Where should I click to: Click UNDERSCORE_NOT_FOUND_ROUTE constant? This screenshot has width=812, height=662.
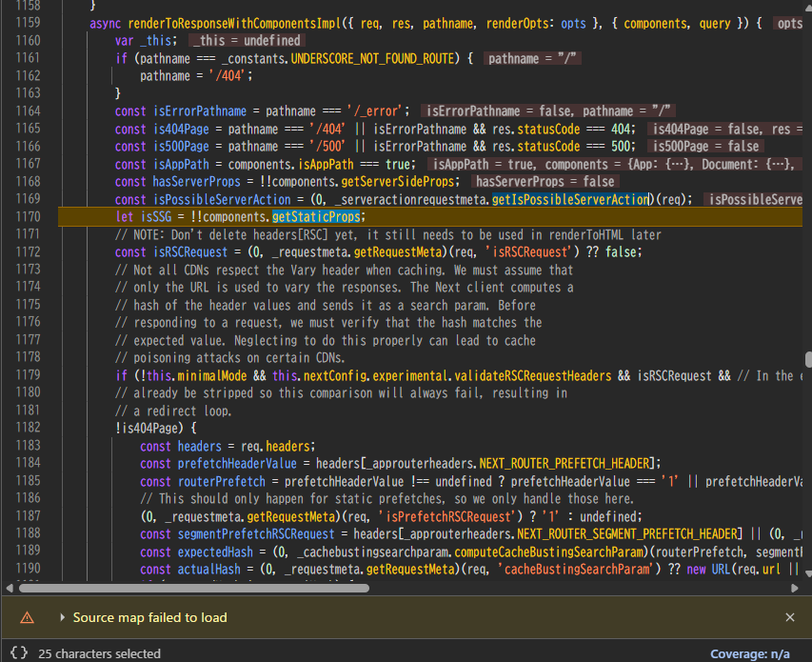coord(372,58)
